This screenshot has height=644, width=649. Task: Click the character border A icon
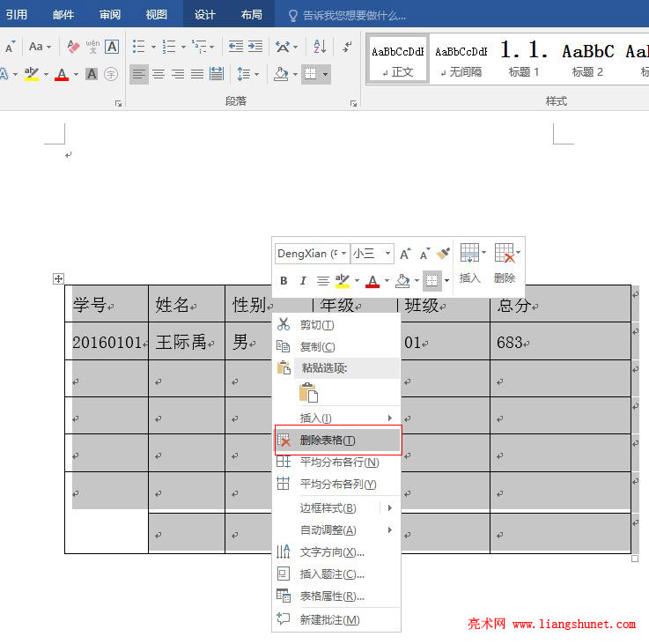click(112, 47)
